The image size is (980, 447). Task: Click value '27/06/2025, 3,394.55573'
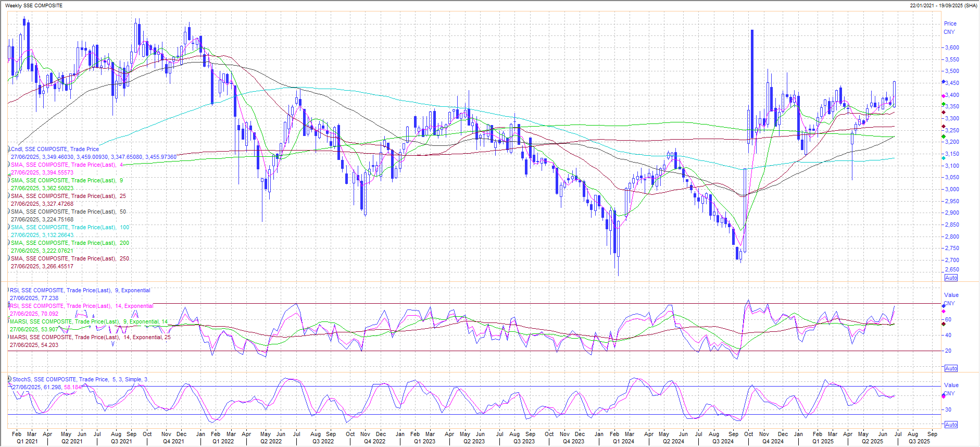tap(42, 172)
